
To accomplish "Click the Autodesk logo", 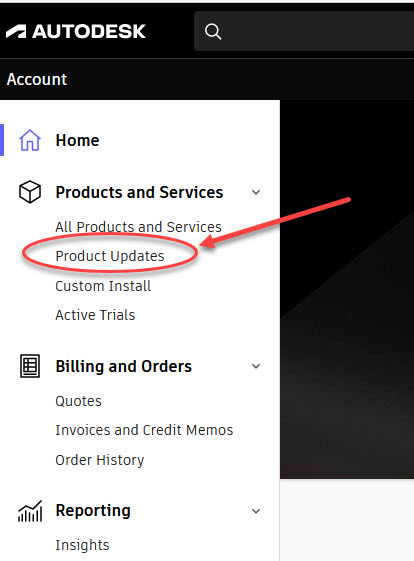I will click(x=76, y=31).
